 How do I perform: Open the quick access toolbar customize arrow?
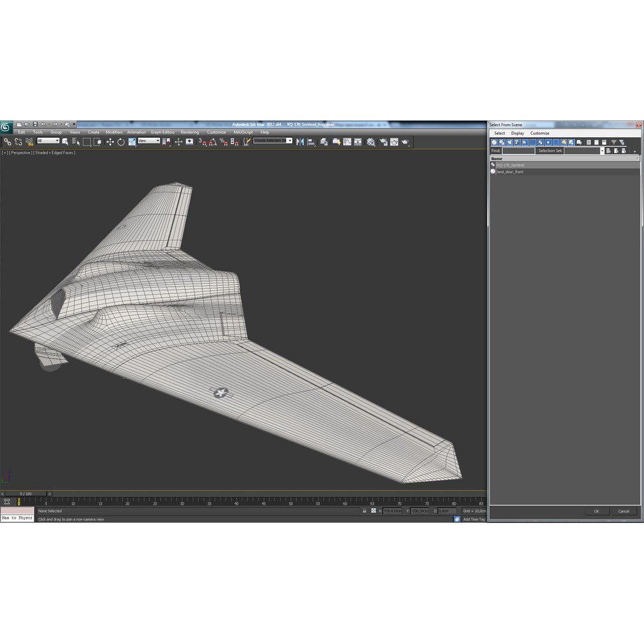click(x=75, y=124)
